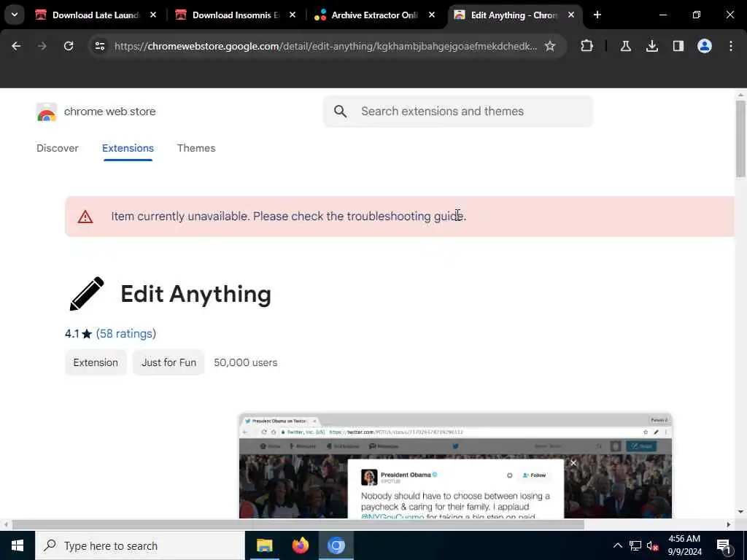
Task: Click the horizontal scrollbar thumb
Action: click(298, 525)
